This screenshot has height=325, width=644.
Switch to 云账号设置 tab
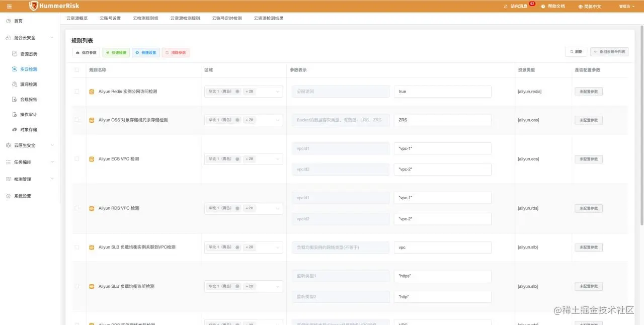click(110, 18)
